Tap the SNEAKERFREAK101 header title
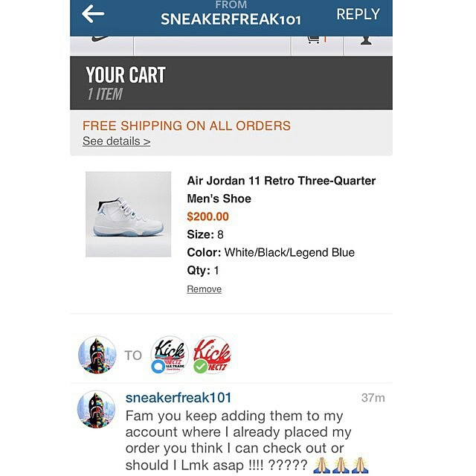 coord(231,19)
